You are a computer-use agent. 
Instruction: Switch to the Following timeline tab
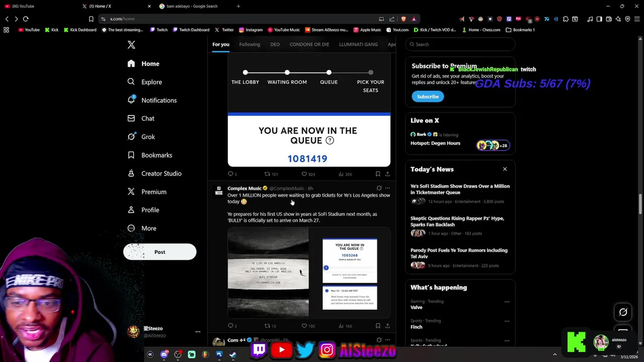[x=250, y=44]
